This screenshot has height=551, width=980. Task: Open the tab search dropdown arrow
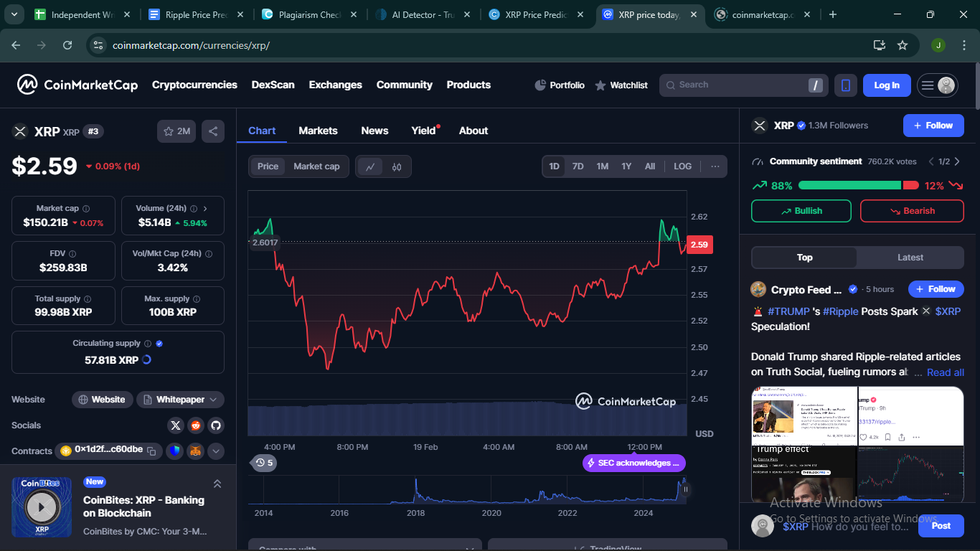click(14, 14)
